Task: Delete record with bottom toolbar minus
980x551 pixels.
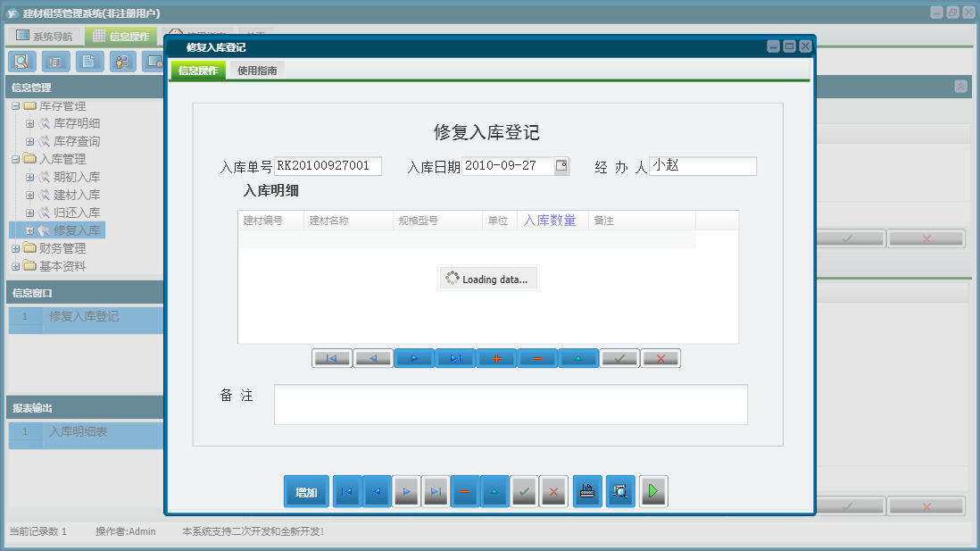Action: click(x=465, y=491)
